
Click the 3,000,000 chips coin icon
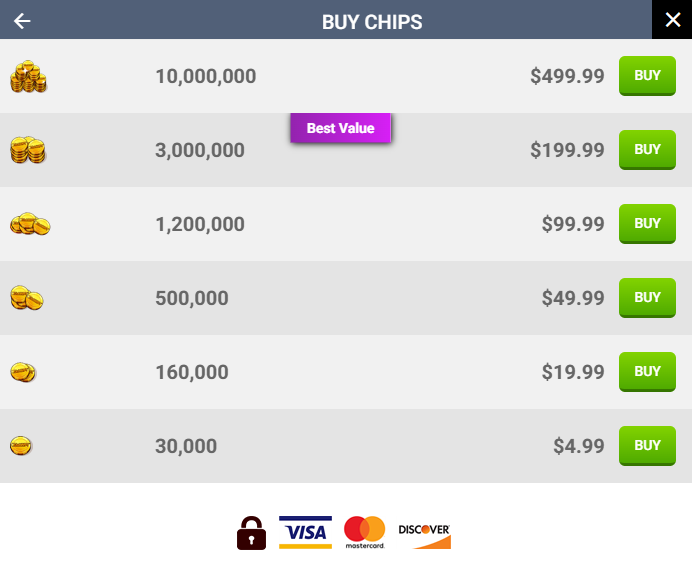[28, 151]
